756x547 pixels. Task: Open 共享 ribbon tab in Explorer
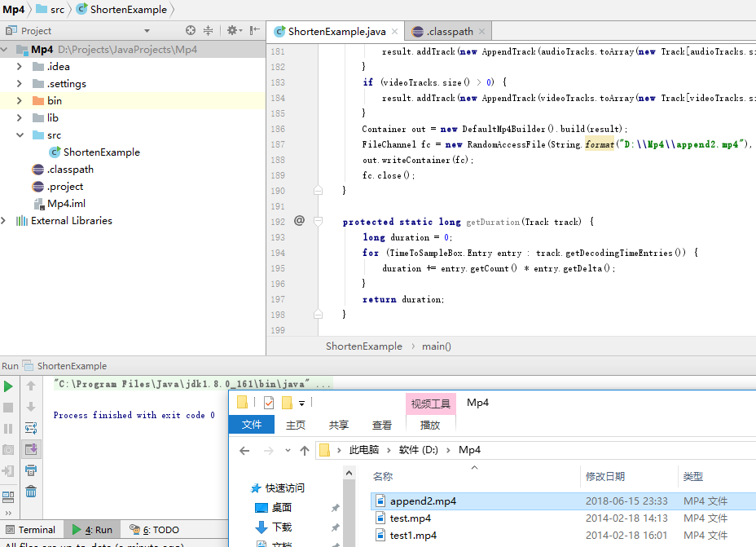click(x=338, y=425)
